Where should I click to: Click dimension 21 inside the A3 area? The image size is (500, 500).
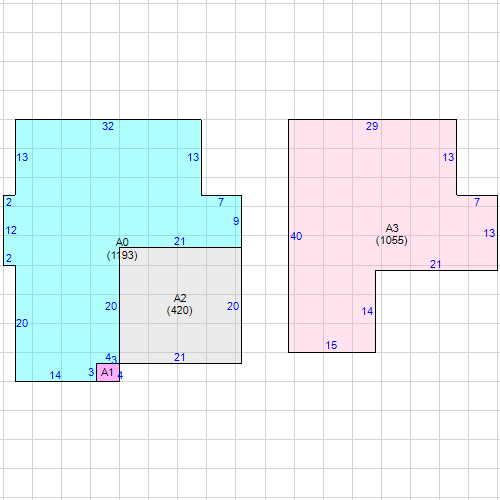pos(436,264)
